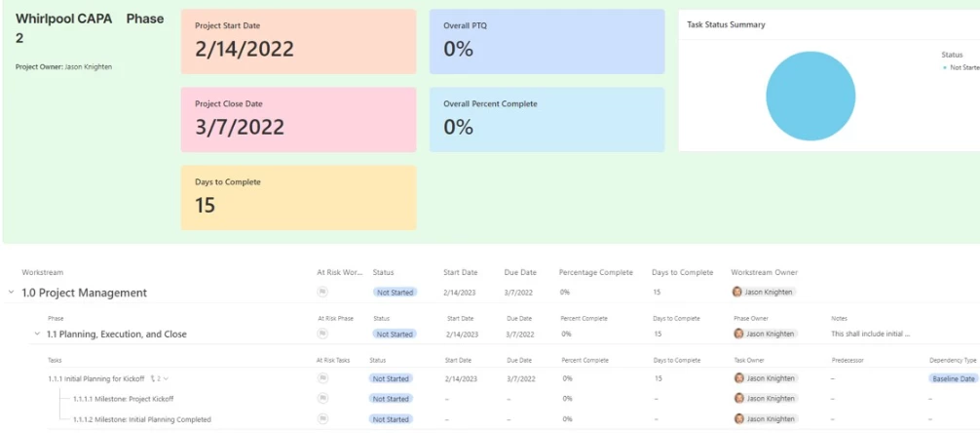Image resolution: width=980 pixels, height=433 pixels.
Task: Click the phase row start date 2/14/2023
Action: pos(462,335)
